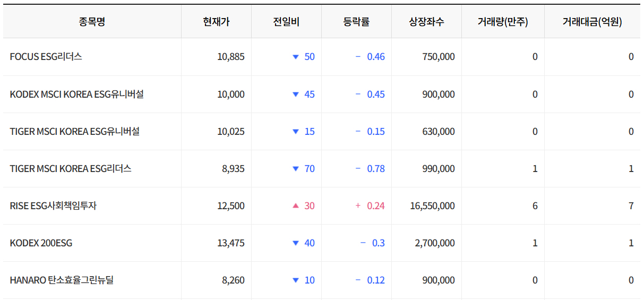Select current price 10,000
Screen dimensions: 644x300
[231, 94]
